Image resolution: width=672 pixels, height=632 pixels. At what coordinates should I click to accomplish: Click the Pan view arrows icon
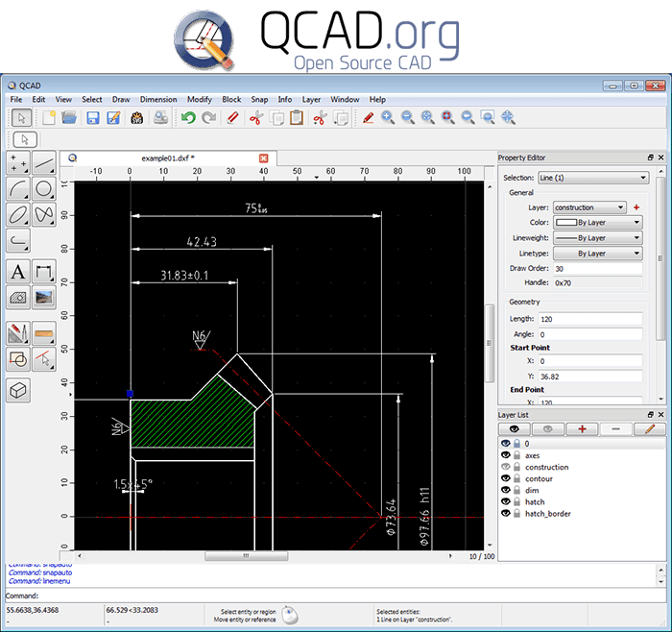click(x=508, y=117)
